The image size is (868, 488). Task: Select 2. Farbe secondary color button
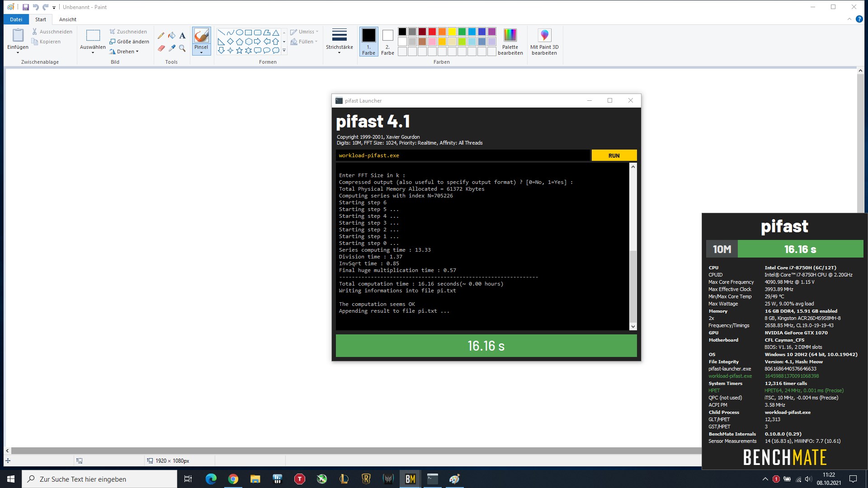tap(387, 42)
